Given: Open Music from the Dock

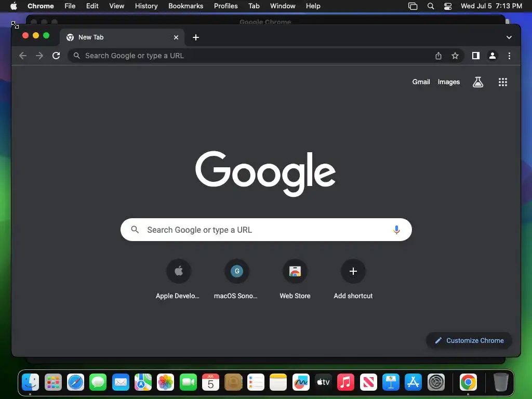Looking at the screenshot, I should point(345,382).
